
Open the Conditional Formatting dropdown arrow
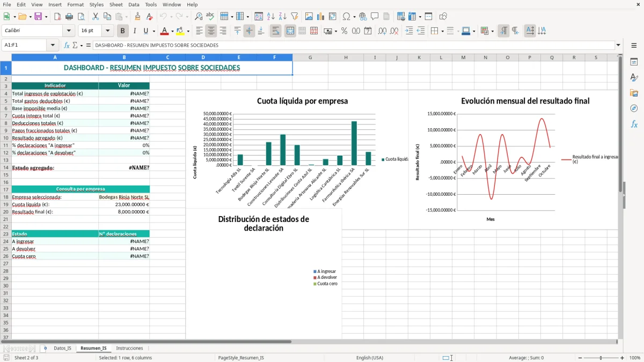493,31
